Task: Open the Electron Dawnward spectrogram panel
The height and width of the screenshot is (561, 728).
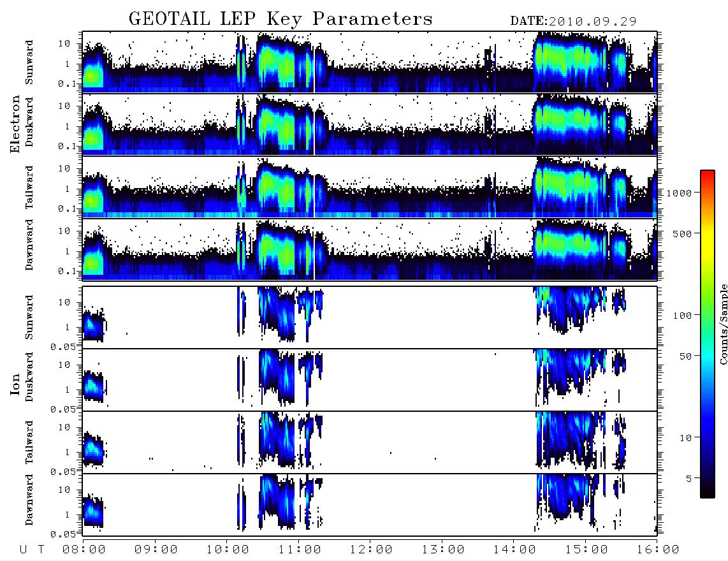Action: click(370, 249)
